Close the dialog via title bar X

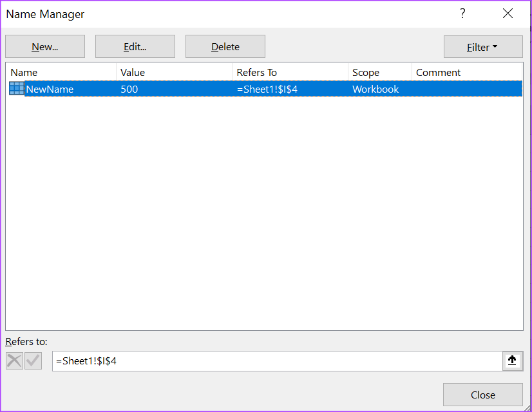pos(508,14)
